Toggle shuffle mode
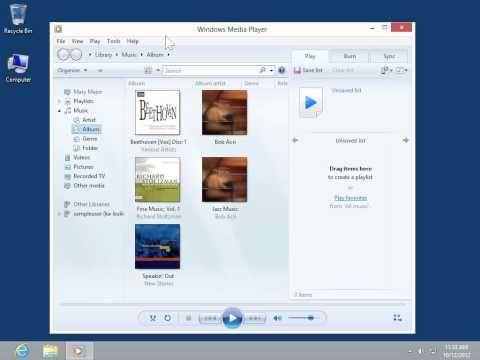The width and height of the screenshot is (480, 360). point(153,318)
